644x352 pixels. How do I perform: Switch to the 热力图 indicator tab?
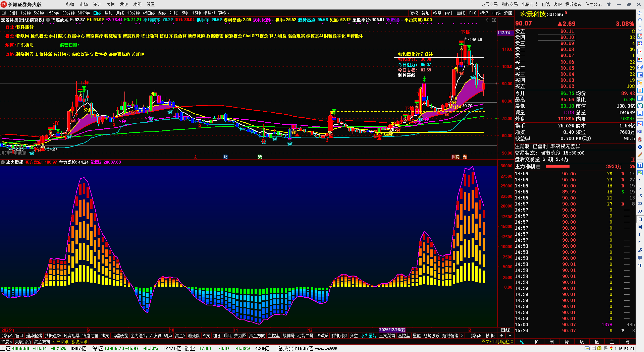[x=240, y=336]
